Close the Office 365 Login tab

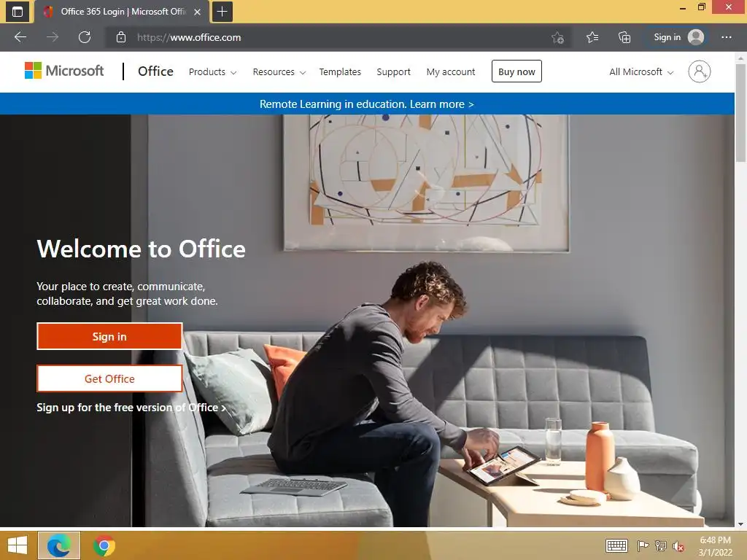[197, 12]
